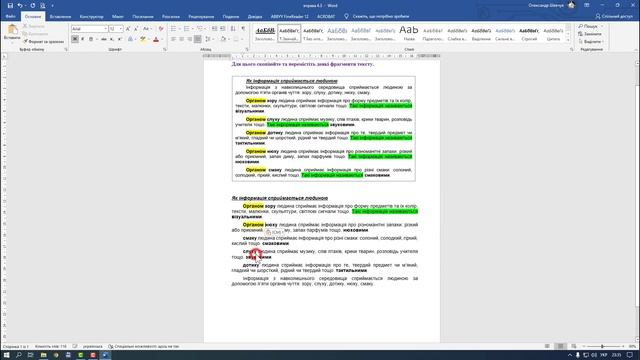
Task: Increase paragraph indent
Action: 222,29
